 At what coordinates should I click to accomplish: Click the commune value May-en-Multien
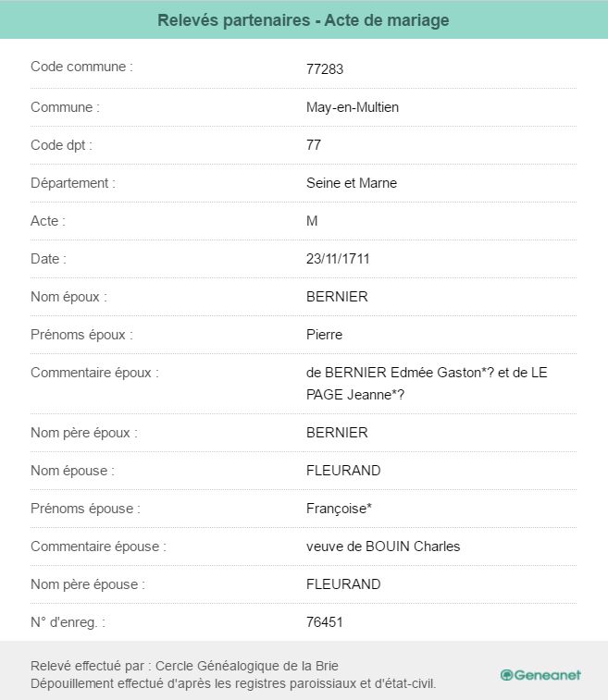[353, 107]
